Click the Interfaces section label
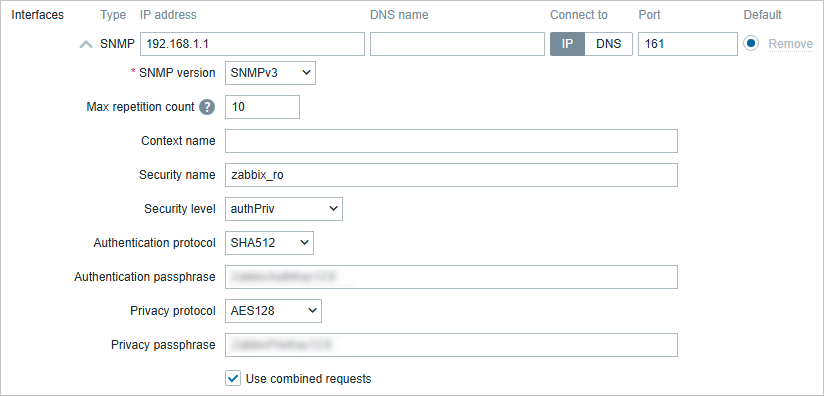824x396 pixels. 37,15
